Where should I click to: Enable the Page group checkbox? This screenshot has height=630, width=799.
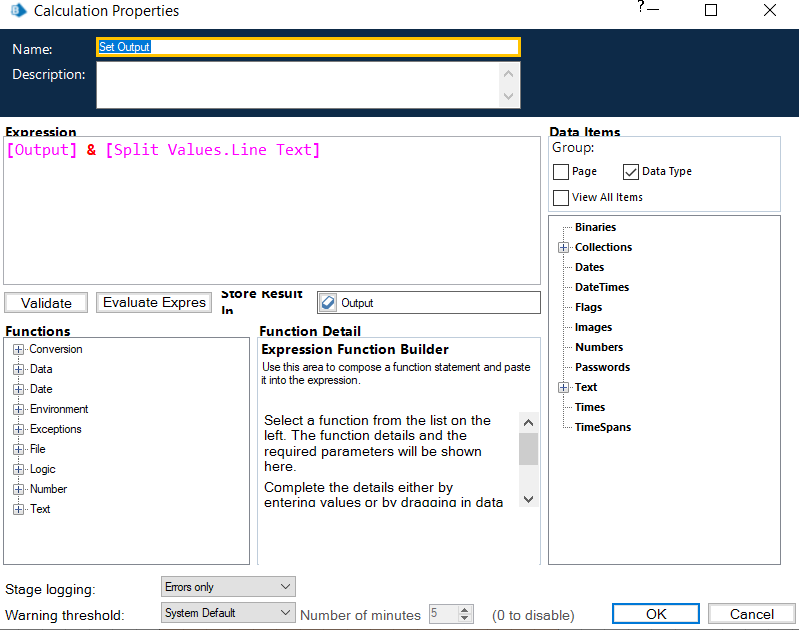click(561, 172)
